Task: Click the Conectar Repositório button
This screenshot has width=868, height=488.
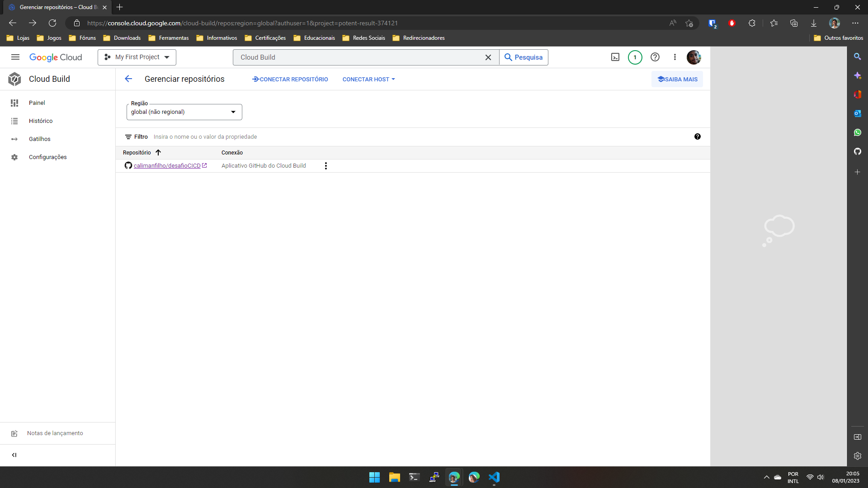Action: (290, 80)
